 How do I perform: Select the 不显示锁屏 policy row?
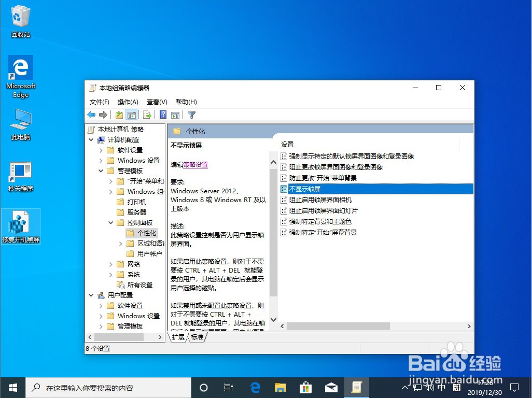point(376,189)
